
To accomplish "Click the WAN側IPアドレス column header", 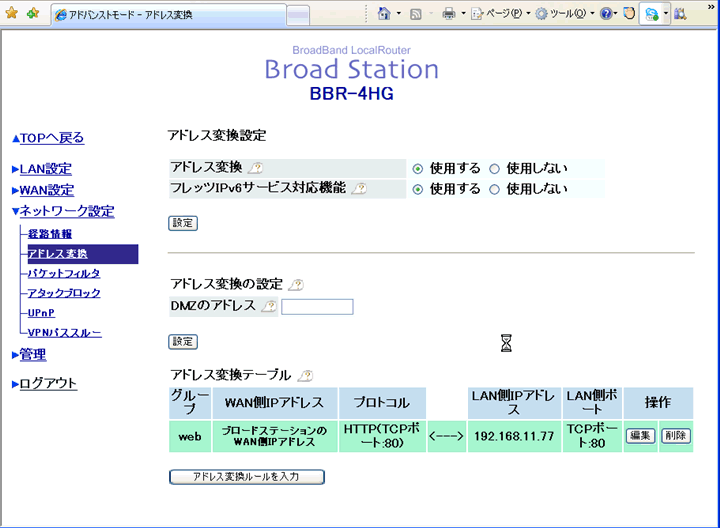I will tap(275, 403).
